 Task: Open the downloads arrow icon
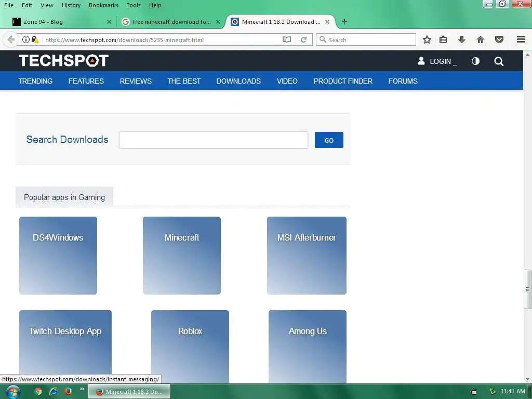(461, 39)
